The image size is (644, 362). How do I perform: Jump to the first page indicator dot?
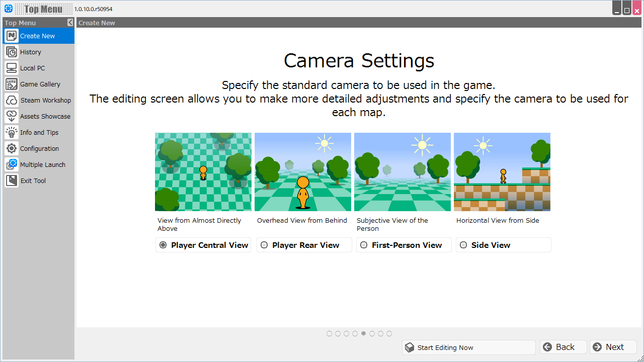[329, 333]
